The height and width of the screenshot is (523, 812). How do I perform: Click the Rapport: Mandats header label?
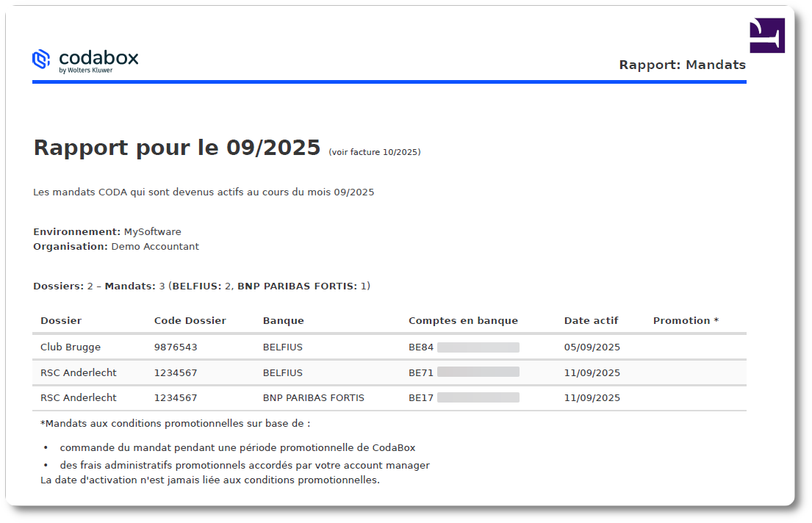683,65
